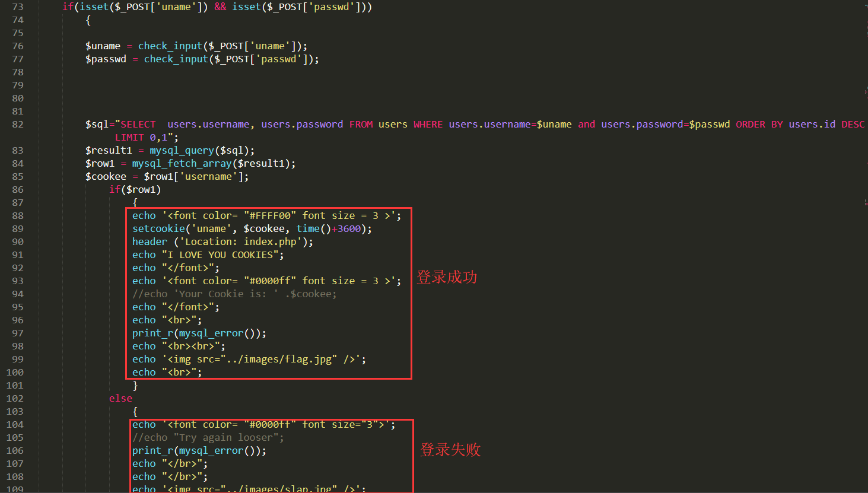Screen dimensions: 868x493
Task: Click the "<br><br>" string on line 98
Action: pos(191,346)
